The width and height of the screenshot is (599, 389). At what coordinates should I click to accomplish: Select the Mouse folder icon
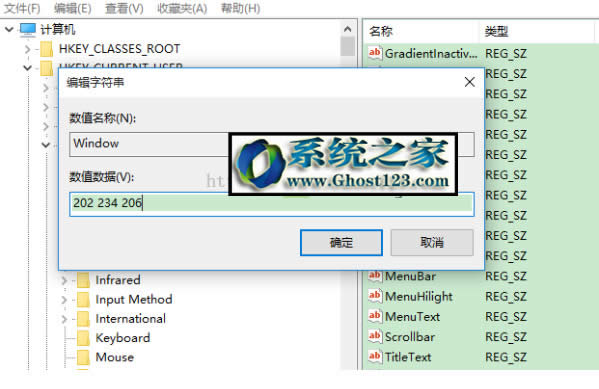tap(83, 357)
